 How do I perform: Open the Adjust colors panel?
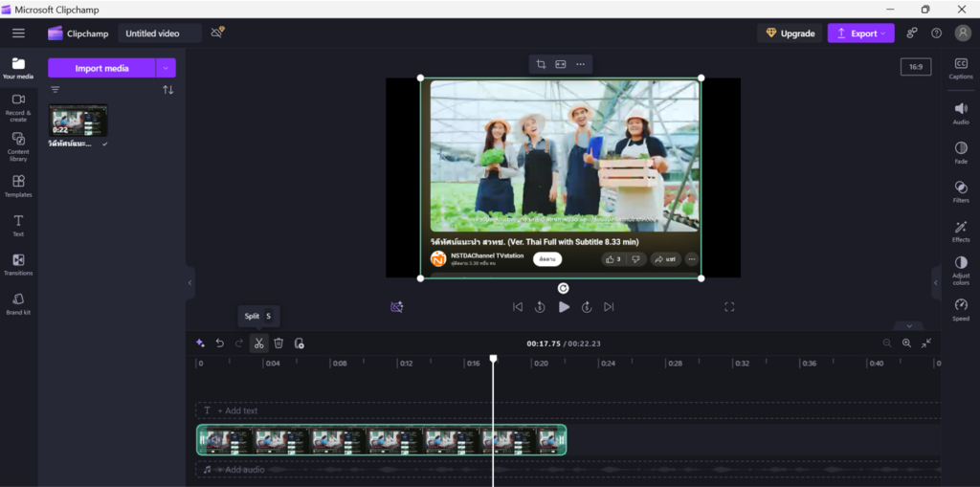pos(961,268)
